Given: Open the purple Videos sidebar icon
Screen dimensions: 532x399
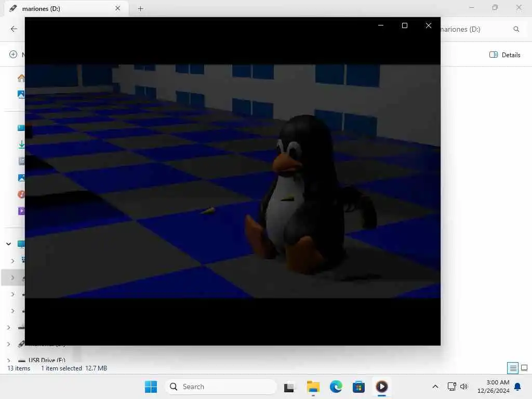Looking at the screenshot, I should [x=21, y=211].
